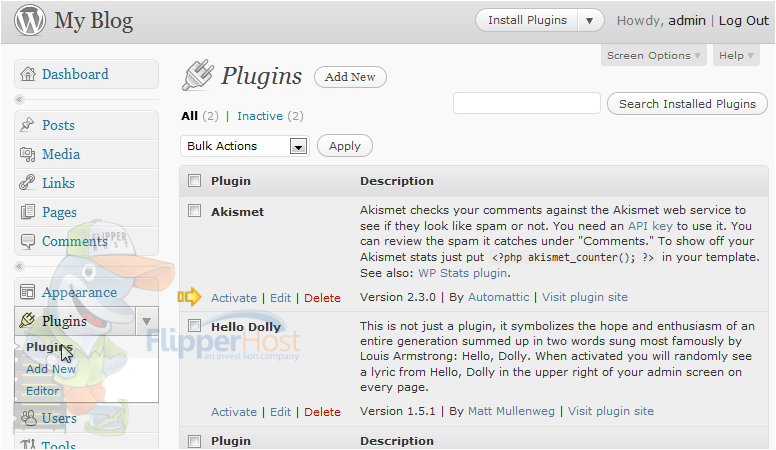Check the Akismet plugin checkbox
Viewport: 776px width, 450px height.
pyautogui.click(x=194, y=211)
